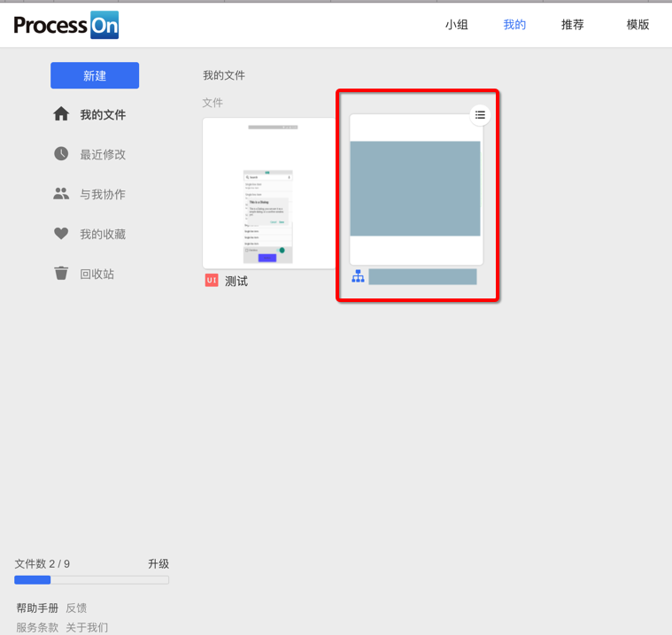The height and width of the screenshot is (635, 672).
Task: Click the blue 新建 button
Action: 95,75
